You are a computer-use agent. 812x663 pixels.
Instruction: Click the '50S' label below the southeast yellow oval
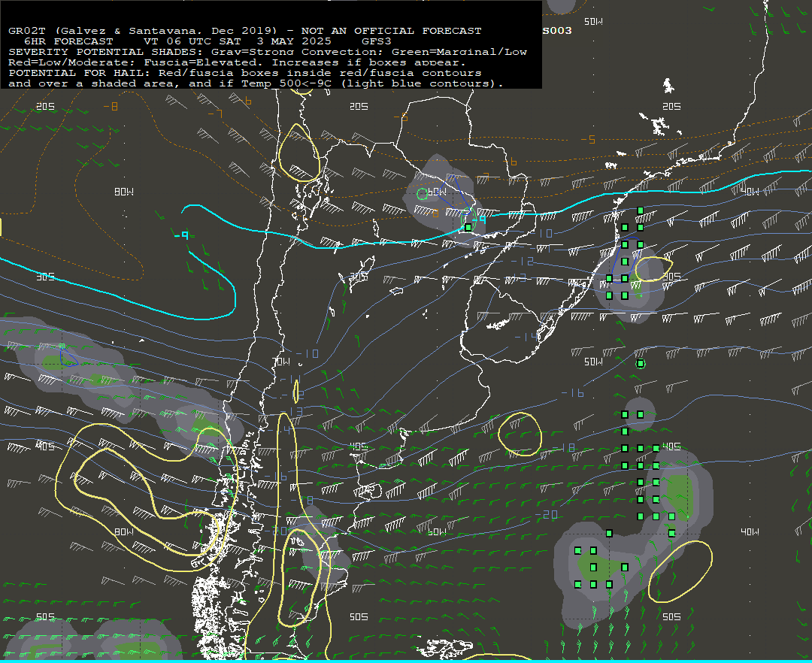[671, 617]
